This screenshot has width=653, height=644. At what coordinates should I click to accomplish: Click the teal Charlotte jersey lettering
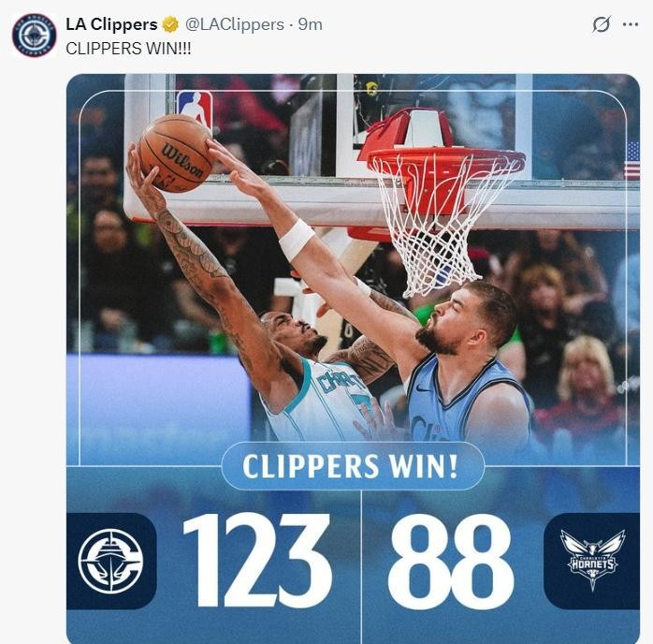click(x=340, y=382)
